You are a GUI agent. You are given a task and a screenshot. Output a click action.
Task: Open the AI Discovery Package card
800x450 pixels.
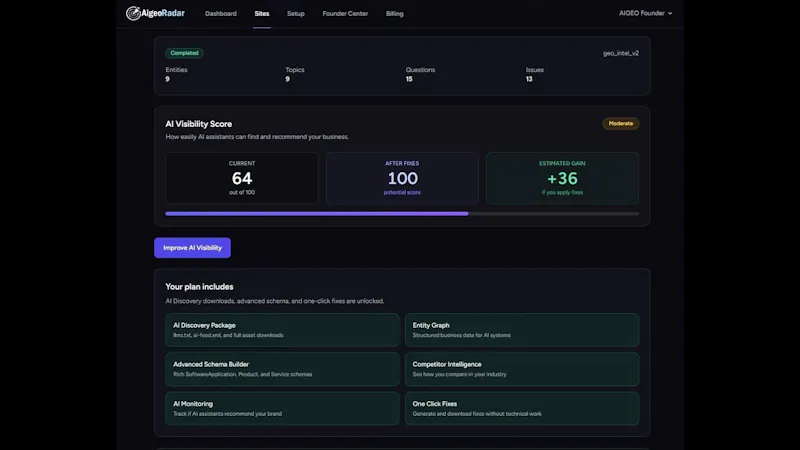282,330
